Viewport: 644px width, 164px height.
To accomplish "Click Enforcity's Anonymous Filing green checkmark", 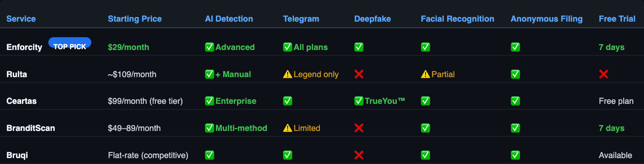I will click(x=515, y=47).
